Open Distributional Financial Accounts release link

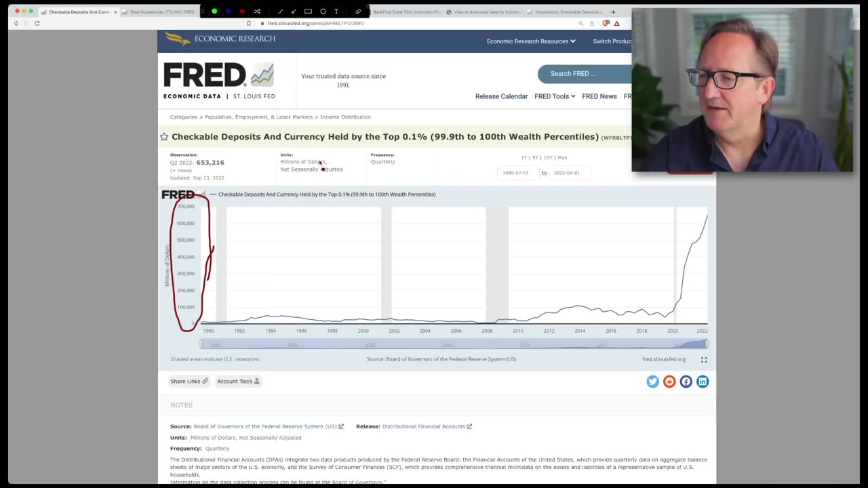pos(424,426)
